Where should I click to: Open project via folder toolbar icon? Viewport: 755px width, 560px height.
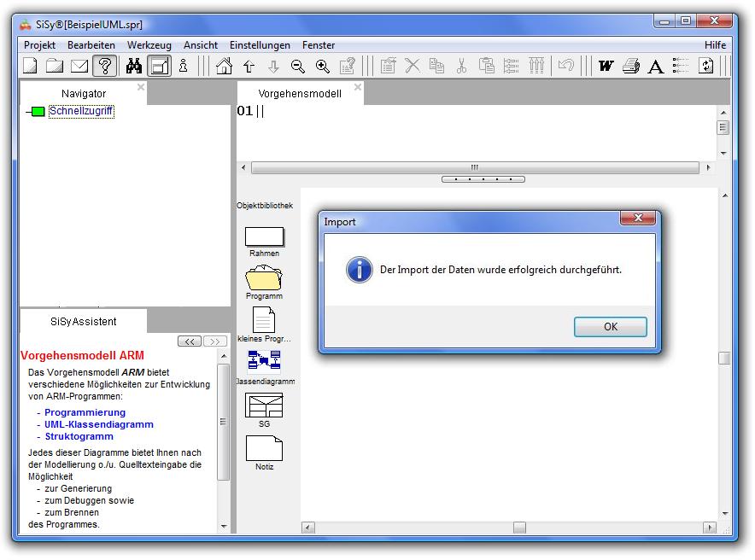pyautogui.click(x=55, y=66)
